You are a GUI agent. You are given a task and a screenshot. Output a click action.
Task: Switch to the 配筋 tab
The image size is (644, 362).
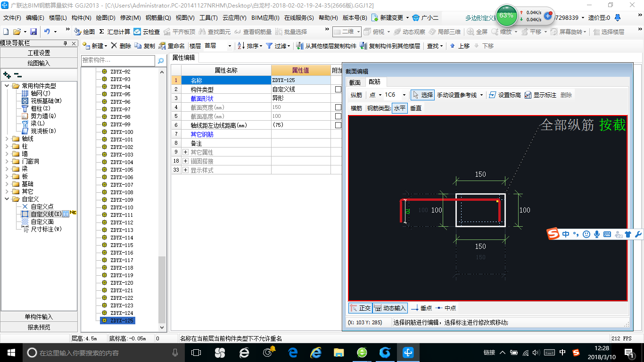pos(374,82)
